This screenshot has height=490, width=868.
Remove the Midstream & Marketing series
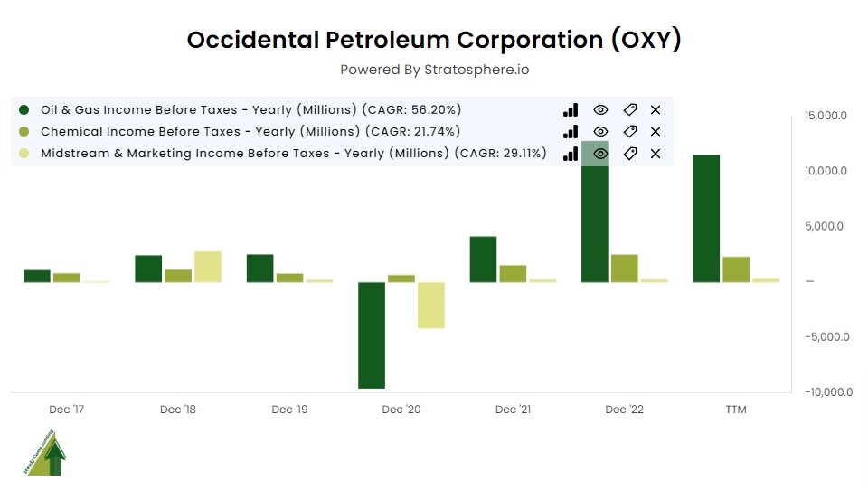(x=656, y=154)
